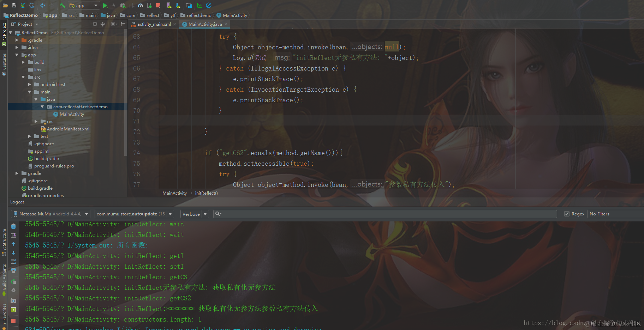Expand the res folder

tap(36, 122)
